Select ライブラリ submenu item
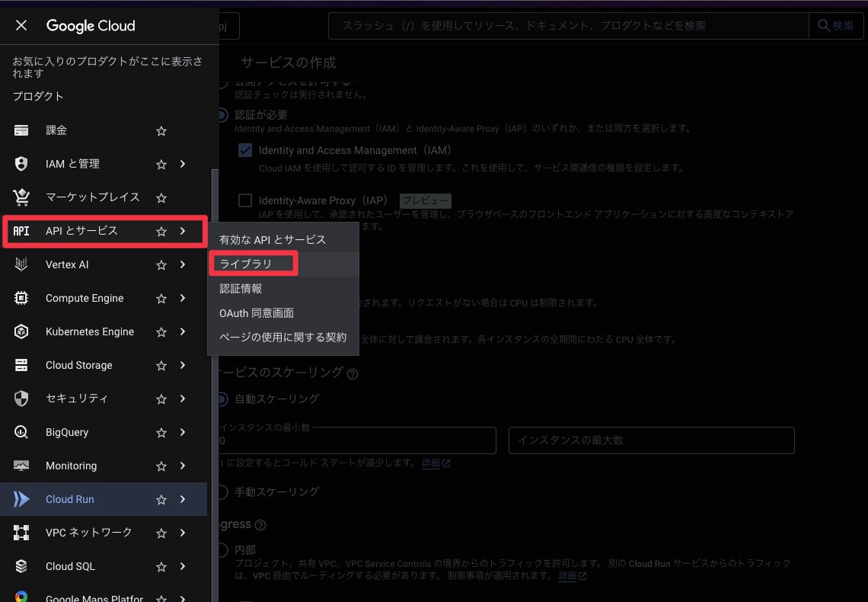This screenshot has width=868, height=602. [283, 264]
